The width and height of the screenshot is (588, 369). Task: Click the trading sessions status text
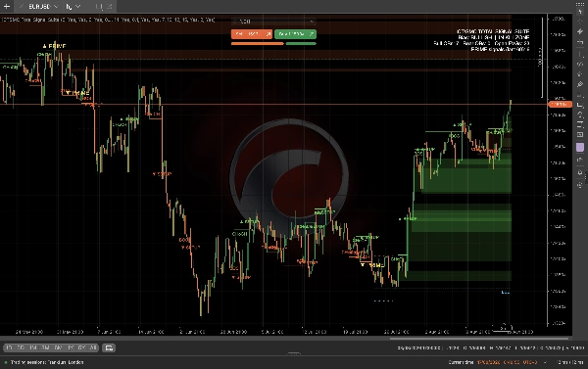tap(47, 362)
